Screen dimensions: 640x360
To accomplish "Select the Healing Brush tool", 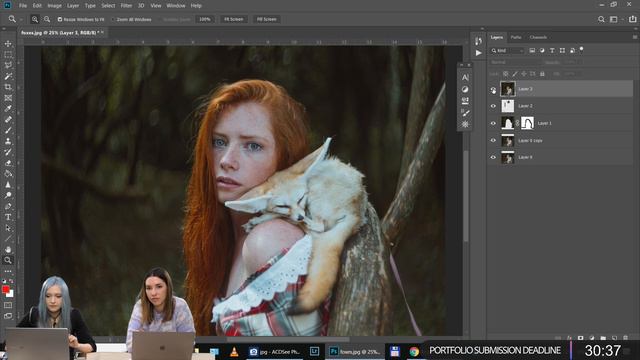I will point(8,120).
